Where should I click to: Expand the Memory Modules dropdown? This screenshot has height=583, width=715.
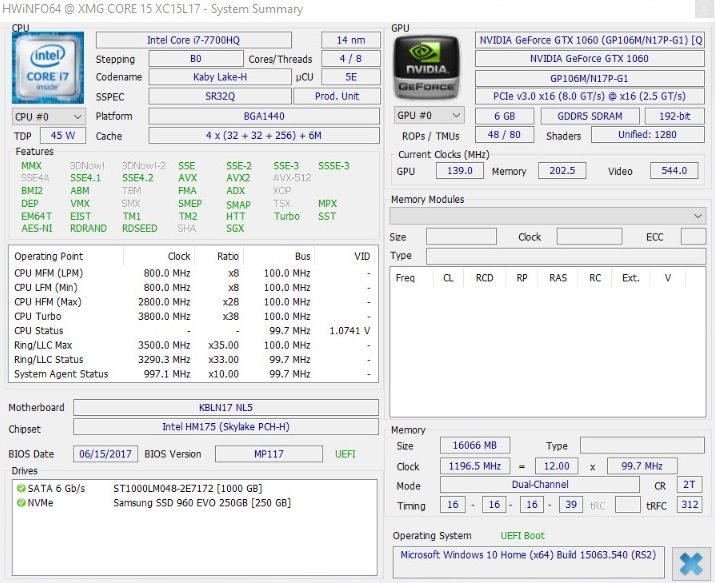point(548,216)
